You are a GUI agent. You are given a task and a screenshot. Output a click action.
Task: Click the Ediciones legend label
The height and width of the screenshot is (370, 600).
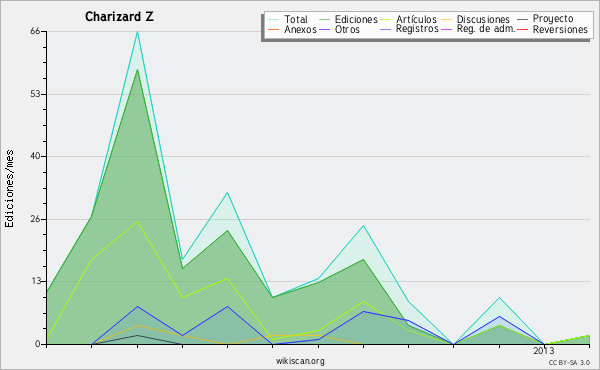[x=356, y=20]
